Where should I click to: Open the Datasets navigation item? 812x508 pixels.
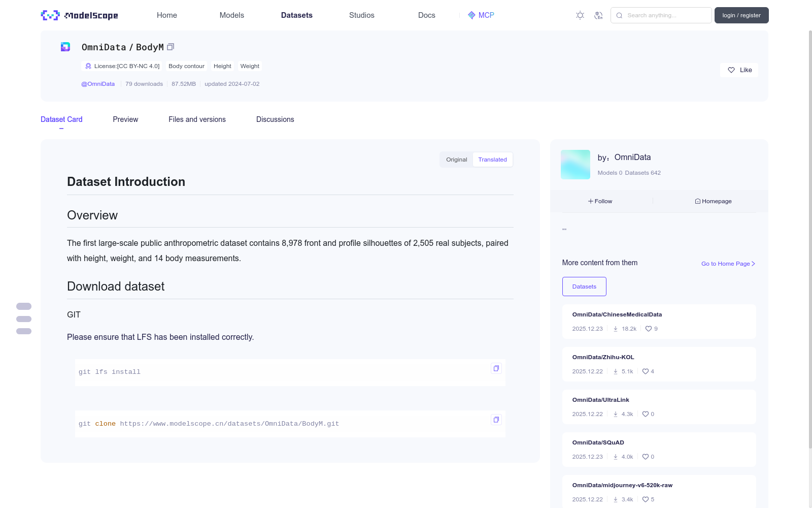[297, 15]
